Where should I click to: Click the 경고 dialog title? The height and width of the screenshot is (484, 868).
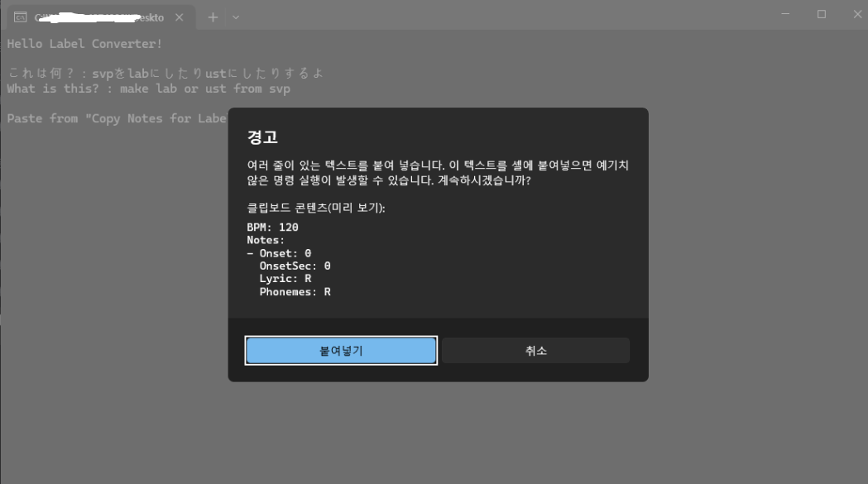coord(262,137)
